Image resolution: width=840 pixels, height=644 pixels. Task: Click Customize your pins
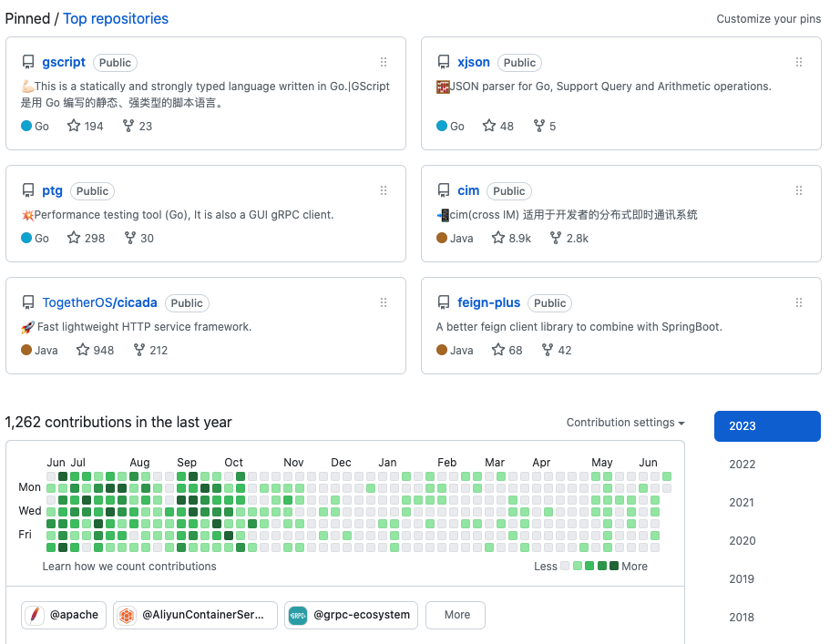click(x=768, y=19)
